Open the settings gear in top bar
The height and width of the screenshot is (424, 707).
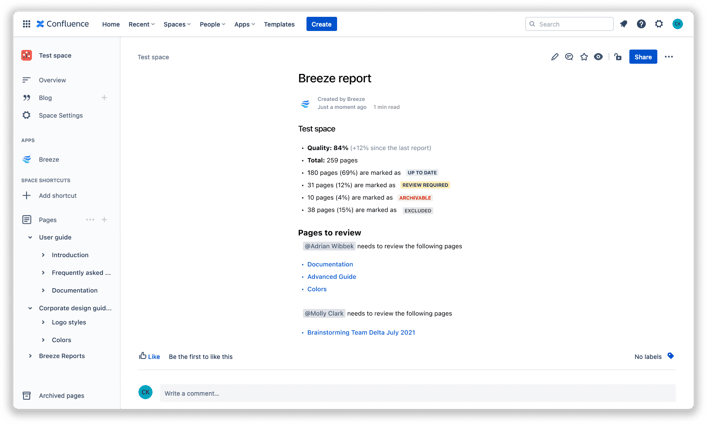659,24
